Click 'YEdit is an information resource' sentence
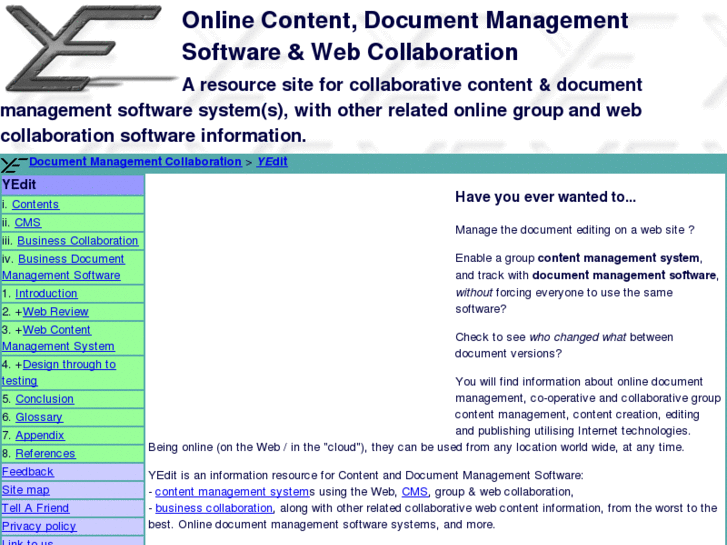Screen dimensions: 727x545 (x=366, y=475)
